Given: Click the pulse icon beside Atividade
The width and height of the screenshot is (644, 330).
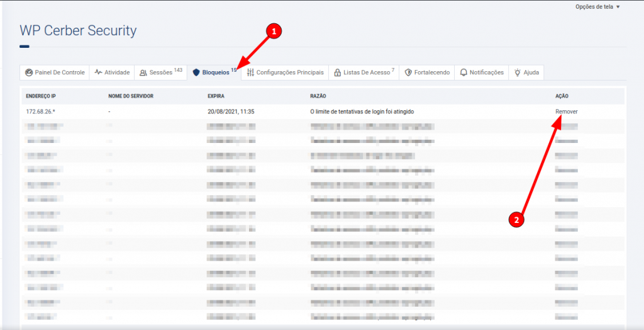Looking at the screenshot, I should tap(98, 72).
